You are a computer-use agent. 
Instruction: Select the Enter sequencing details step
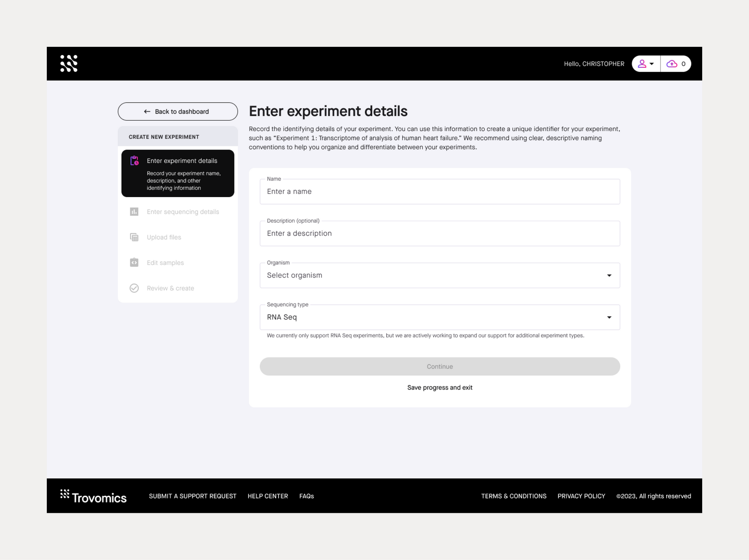(178, 212)
